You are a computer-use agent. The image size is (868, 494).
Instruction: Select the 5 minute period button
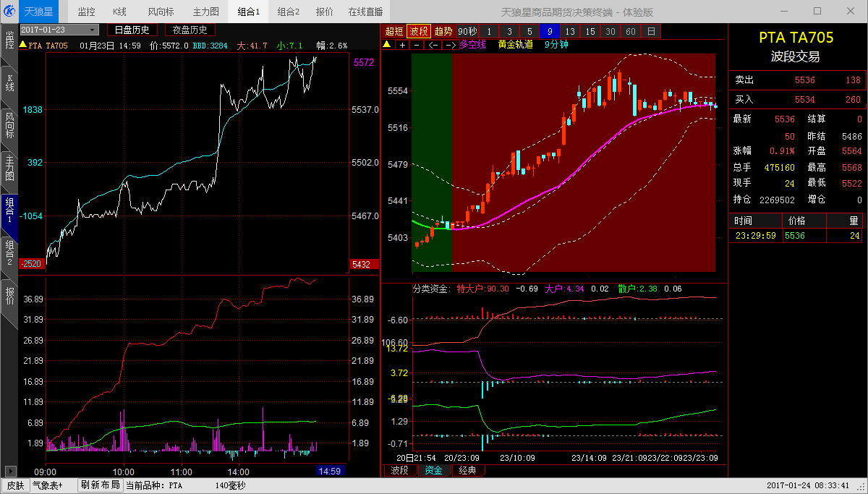pos(530,31)
